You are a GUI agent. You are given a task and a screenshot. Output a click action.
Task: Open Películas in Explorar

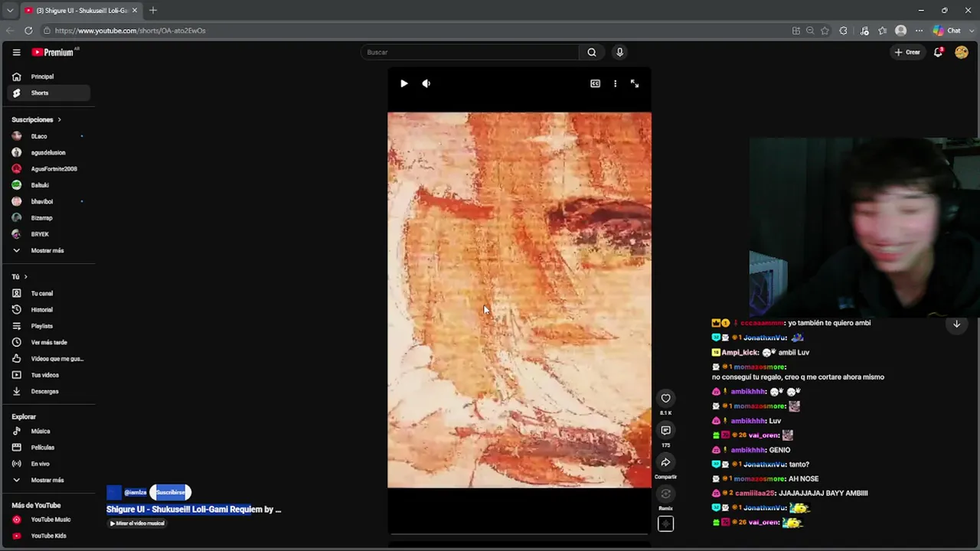click(x=49, y=447)
